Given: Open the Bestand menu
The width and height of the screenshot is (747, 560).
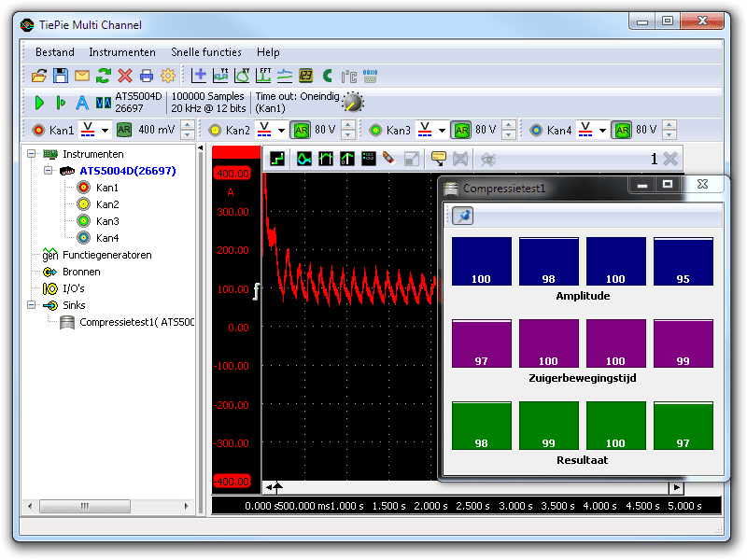Looking at the screenshot, I should (x=55, y=52).
